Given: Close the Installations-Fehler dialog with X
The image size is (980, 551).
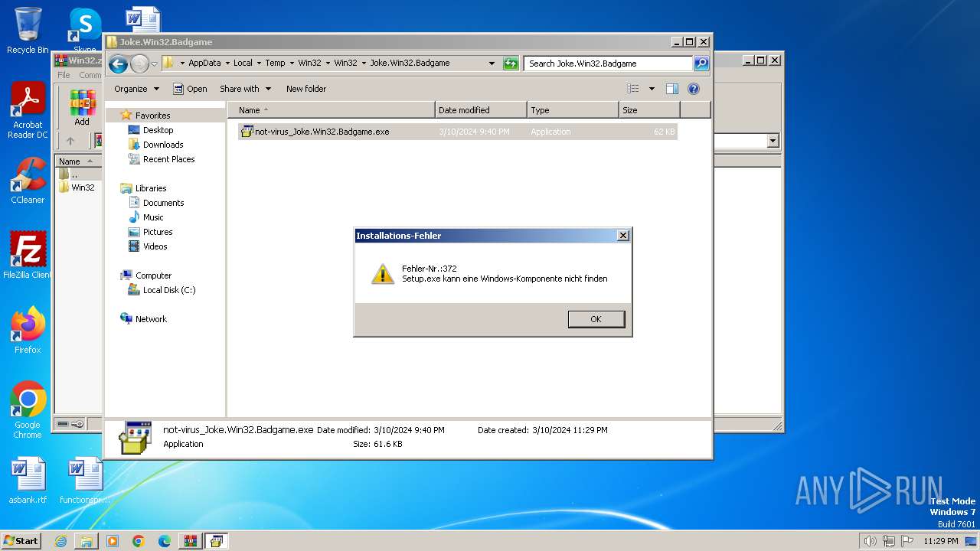Looking at the screenshot, I should tap(623, 236).
